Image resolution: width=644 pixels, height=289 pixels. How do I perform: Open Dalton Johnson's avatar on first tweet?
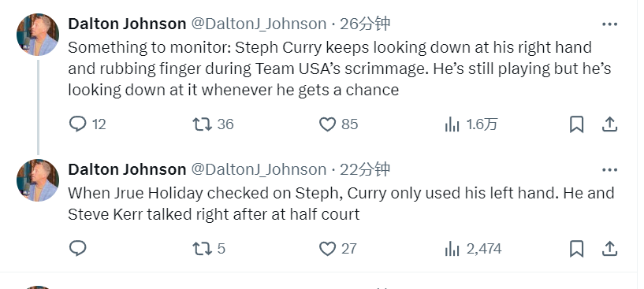pyautogui.click(x=38, y=35)
